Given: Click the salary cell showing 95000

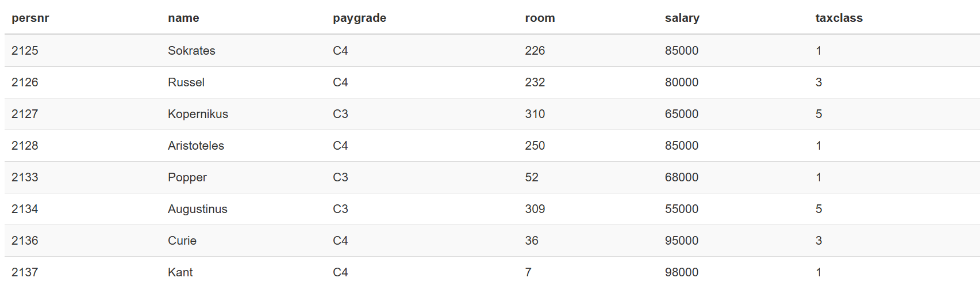Looking at the screenshot, I should pos(681,241).
